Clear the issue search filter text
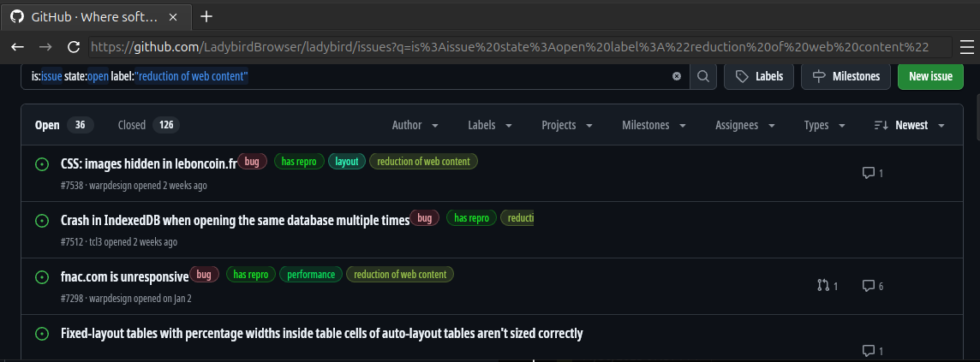 677,76
